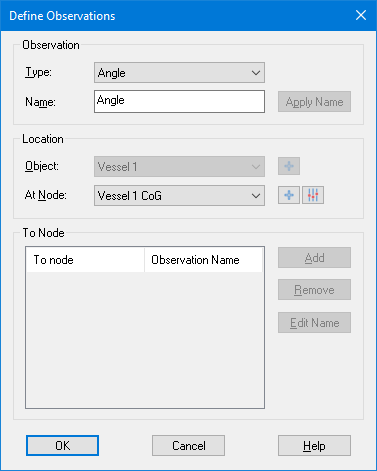Open the Object dropdown showing Vessel 1
Viewport: 377px width, 471px height.
(x=179, y=167)
